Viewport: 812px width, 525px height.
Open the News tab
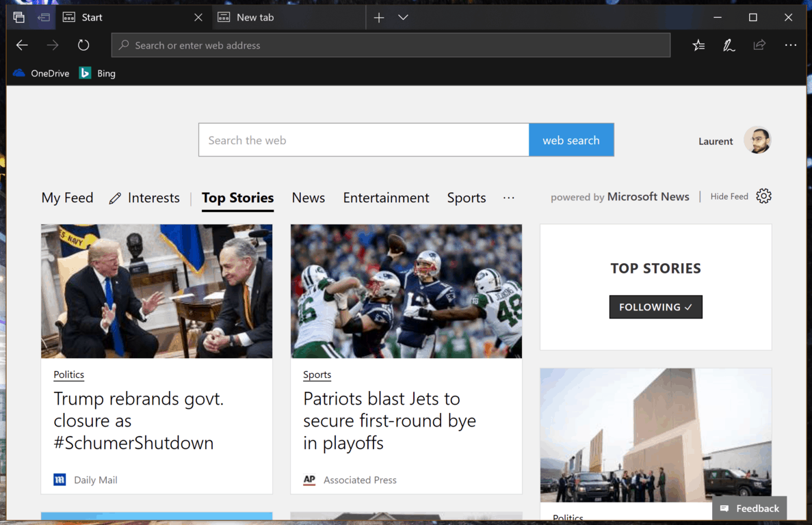coord(309,198)
